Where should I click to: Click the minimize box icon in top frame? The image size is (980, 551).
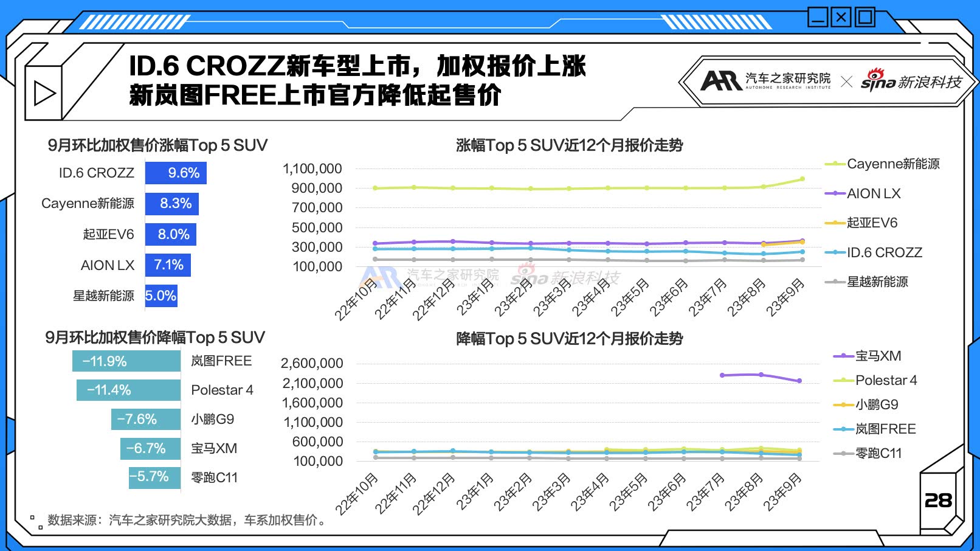[x=818, y=17]
